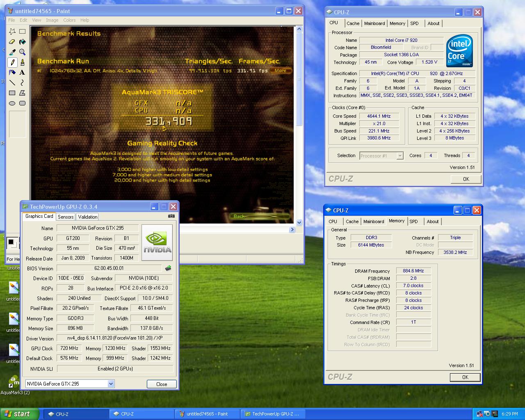Select the Curve tool in Paint
This screenshot has width=525, height=420.
click(23, 83)
